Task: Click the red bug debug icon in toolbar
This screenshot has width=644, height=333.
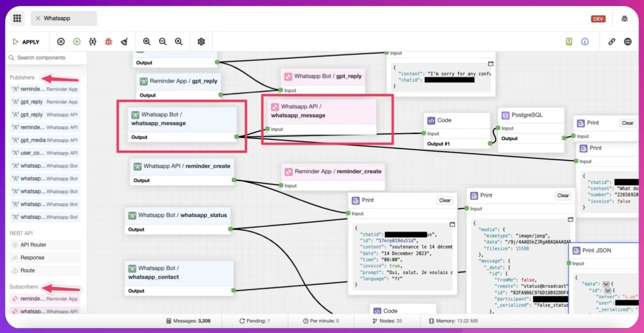Action: coord(109,42)
